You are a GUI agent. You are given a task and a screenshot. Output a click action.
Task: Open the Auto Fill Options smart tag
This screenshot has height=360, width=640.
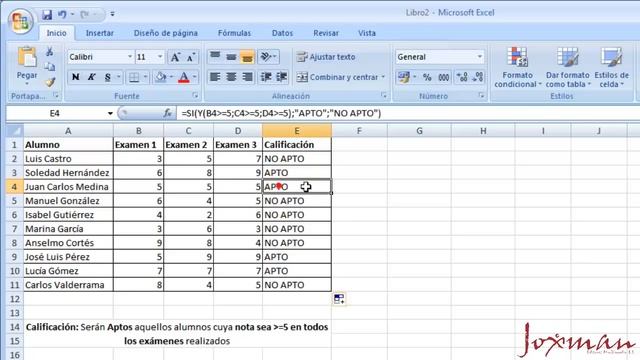coord(339,299)
